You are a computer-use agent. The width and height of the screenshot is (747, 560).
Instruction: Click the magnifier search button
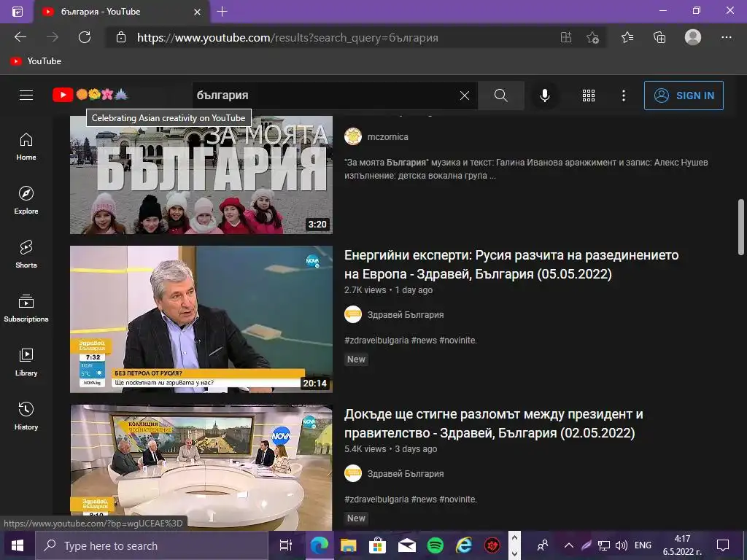(x=500, y=96)
